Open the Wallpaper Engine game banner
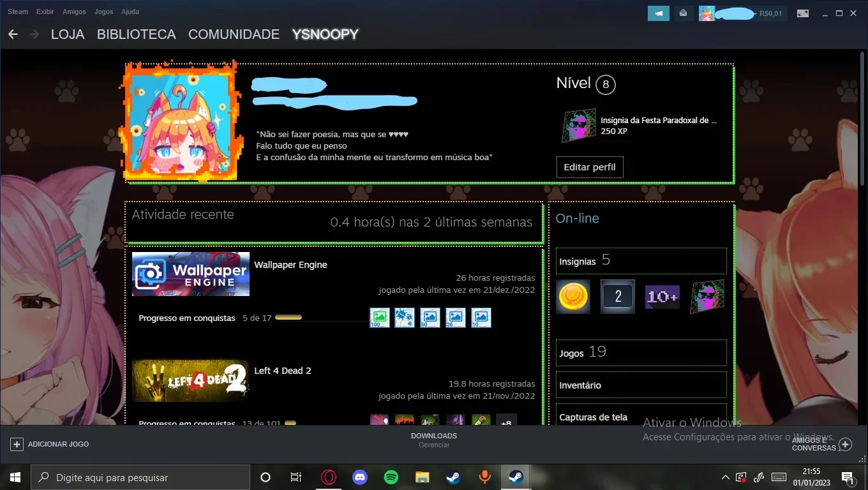868x490 pixels. [191, 274]
